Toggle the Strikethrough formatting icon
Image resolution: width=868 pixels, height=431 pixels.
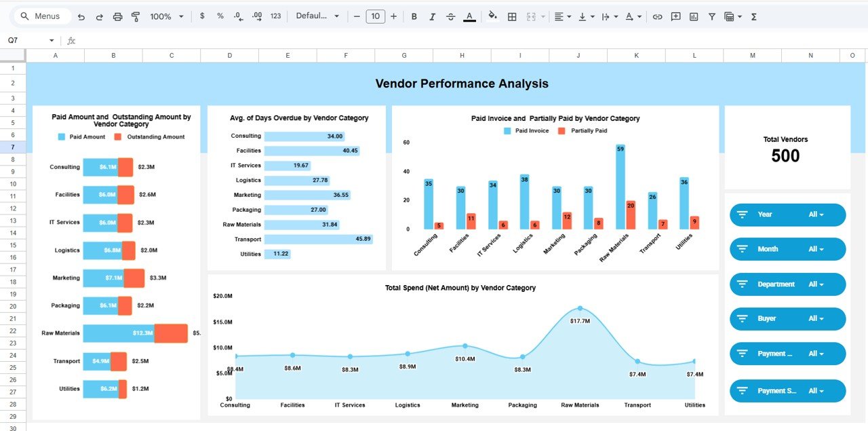[450, 16]
